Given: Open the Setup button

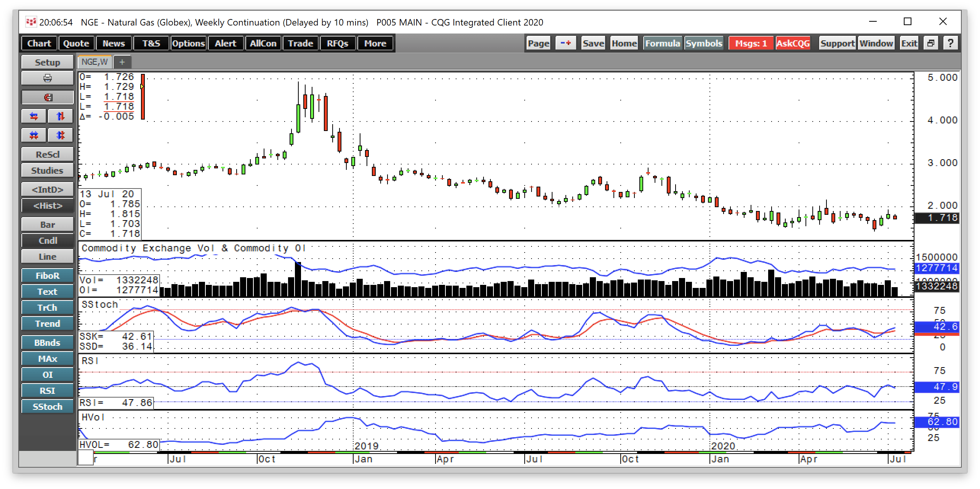Looking at the screenshot, I should (47, 62).
